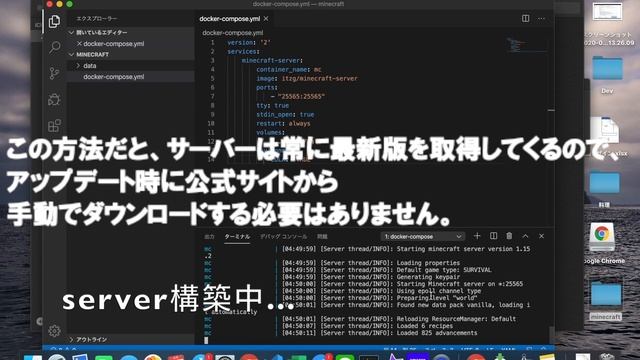
Task: Open the minecraft folder on desktop
Action: pyautogui.click(x=606, y=300)
